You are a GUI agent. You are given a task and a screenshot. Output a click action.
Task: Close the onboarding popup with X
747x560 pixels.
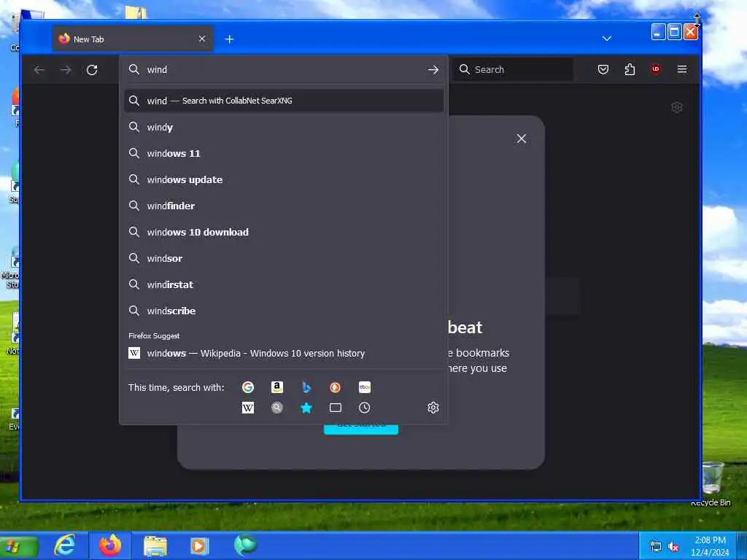522,139
